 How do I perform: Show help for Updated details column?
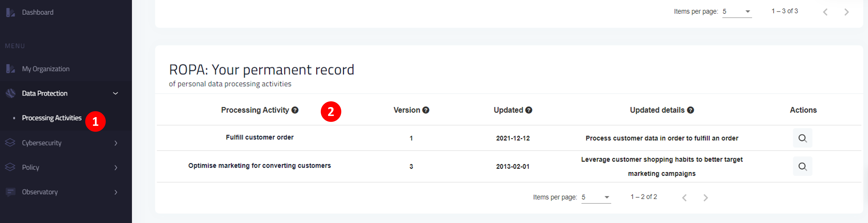pyautogui.click(x=690, y=110)
